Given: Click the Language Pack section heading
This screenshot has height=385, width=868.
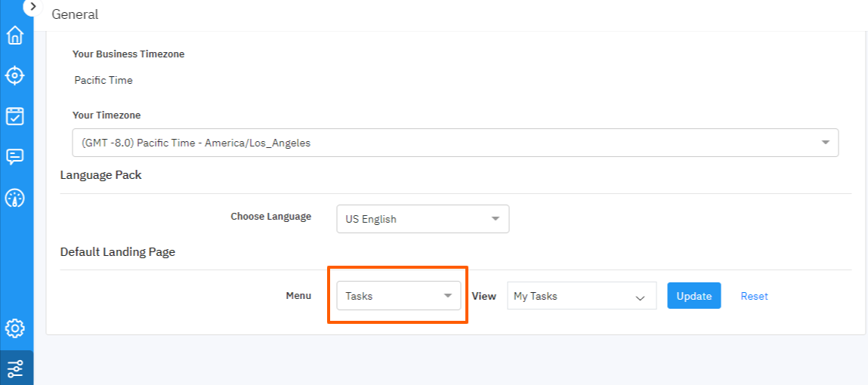Looking at the screenshot, I should click(x=101, y=175).
